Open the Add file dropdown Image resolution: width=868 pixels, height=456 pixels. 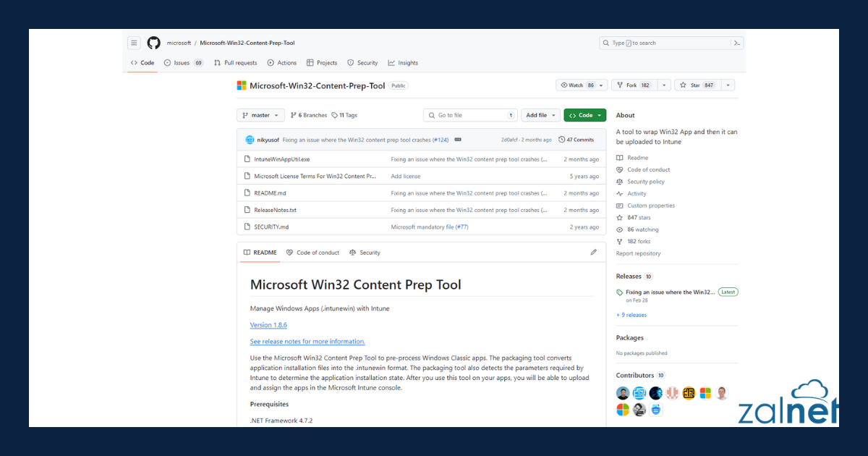[542, 115]
